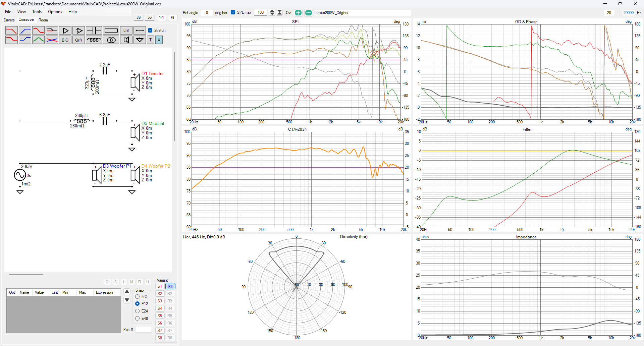
Task: Select the D1 Tweeter driver label
Action: (x=153, y=74)
